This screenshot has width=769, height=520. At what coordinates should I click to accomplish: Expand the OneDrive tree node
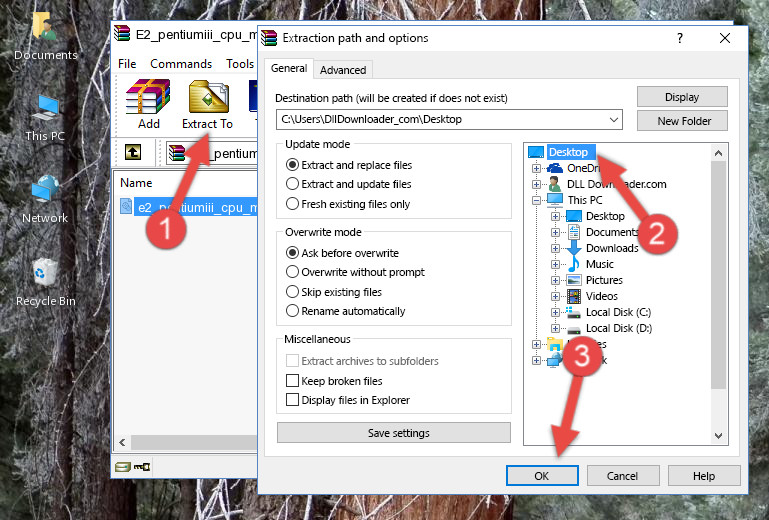537,168
